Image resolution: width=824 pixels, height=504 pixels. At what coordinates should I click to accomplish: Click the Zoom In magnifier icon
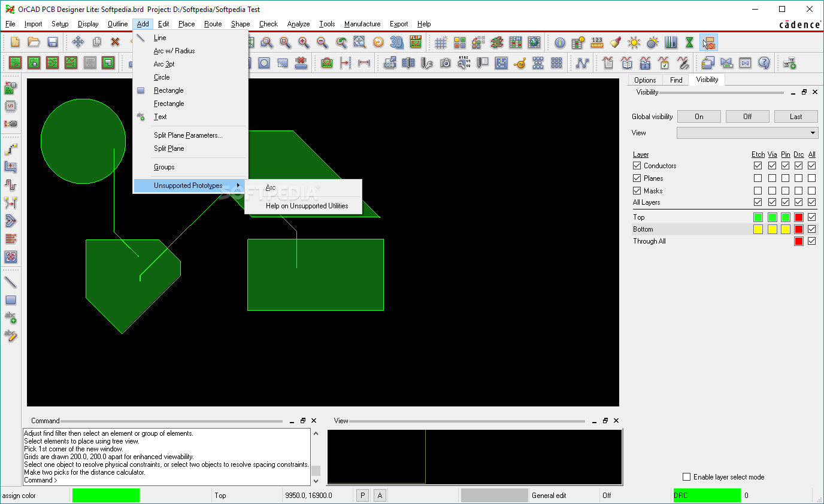(304, 42)
